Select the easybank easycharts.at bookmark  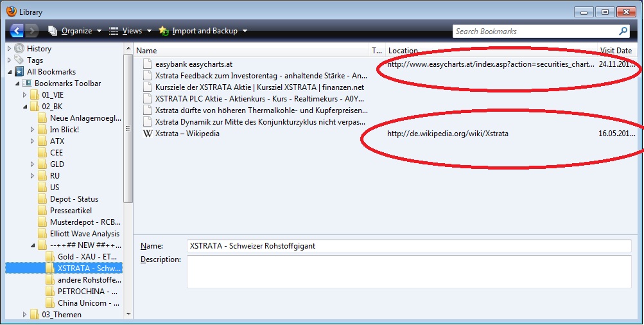[x=194, y=64]
